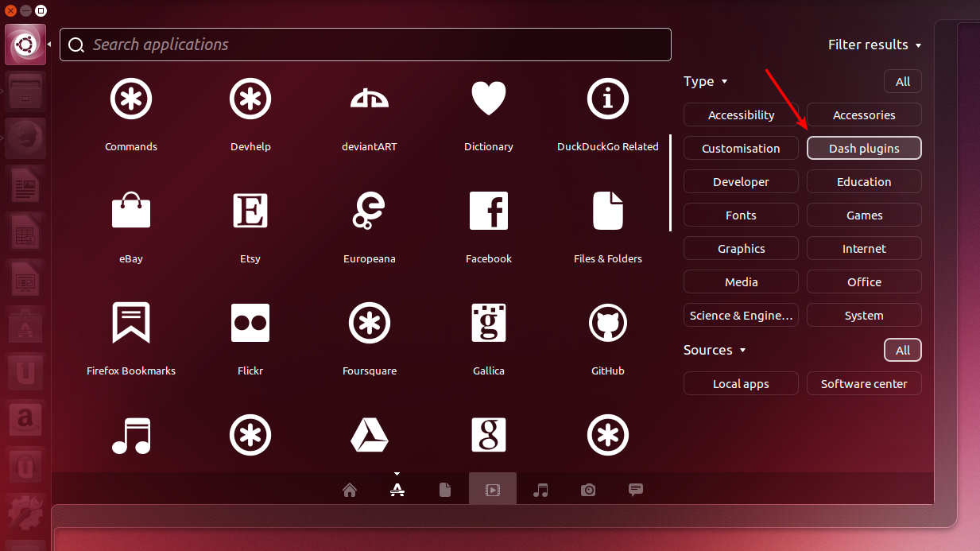The image size is (980, 551).
Task: Select the Flickr plugin icon
Action: click(x=250, y=323)
